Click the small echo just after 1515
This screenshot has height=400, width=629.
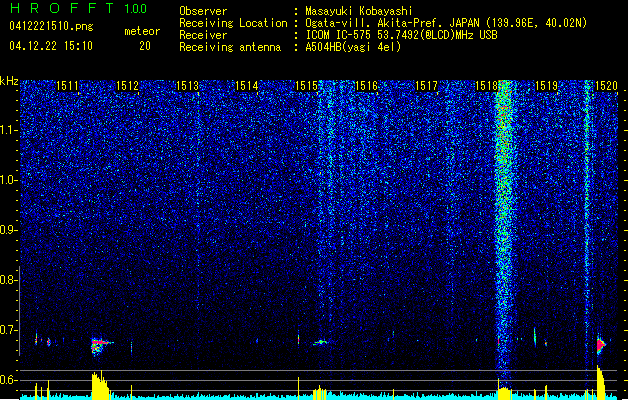point(321,342)
